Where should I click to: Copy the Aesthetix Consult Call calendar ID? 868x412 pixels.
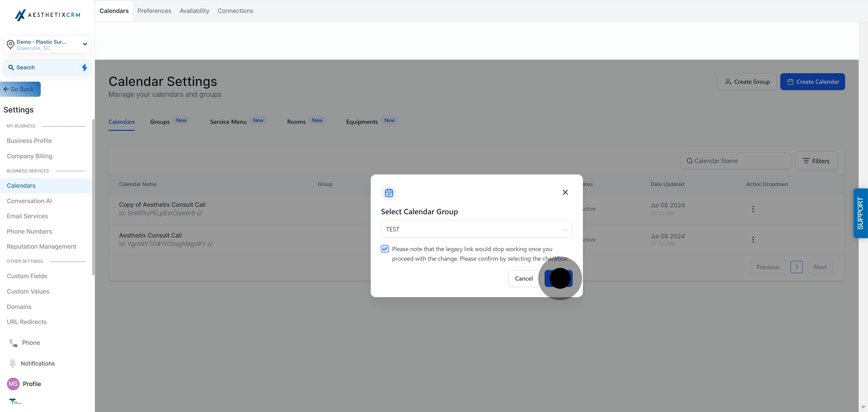click(210, 244)
